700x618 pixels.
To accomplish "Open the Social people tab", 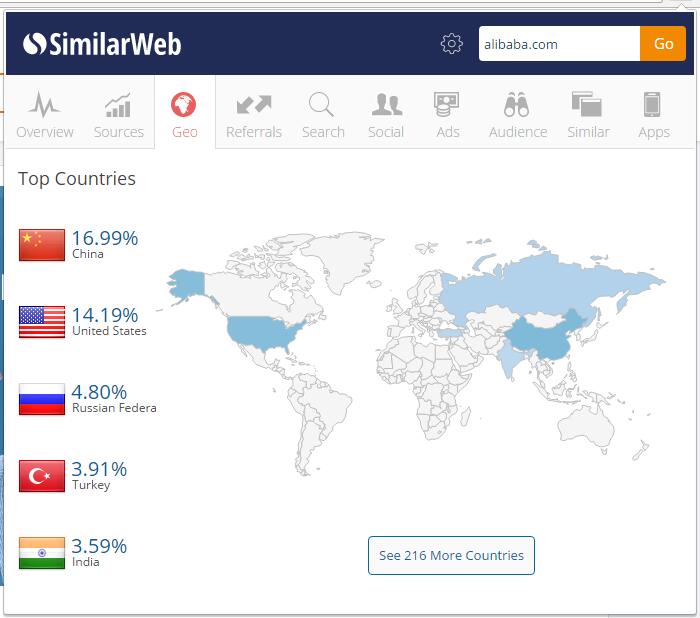I will click(386, 114).
